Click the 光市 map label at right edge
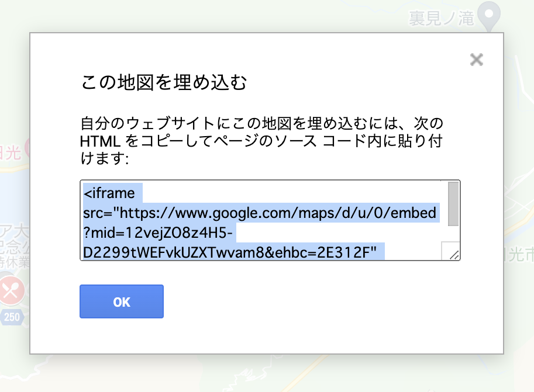The width and height of the screenshot is (534, 392). click(519, 254)
